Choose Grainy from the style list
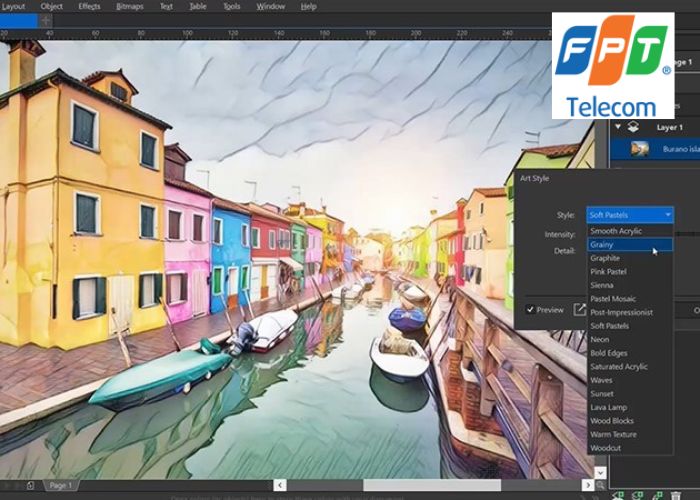This screenshot has height=500, width=700. (602, 244)
